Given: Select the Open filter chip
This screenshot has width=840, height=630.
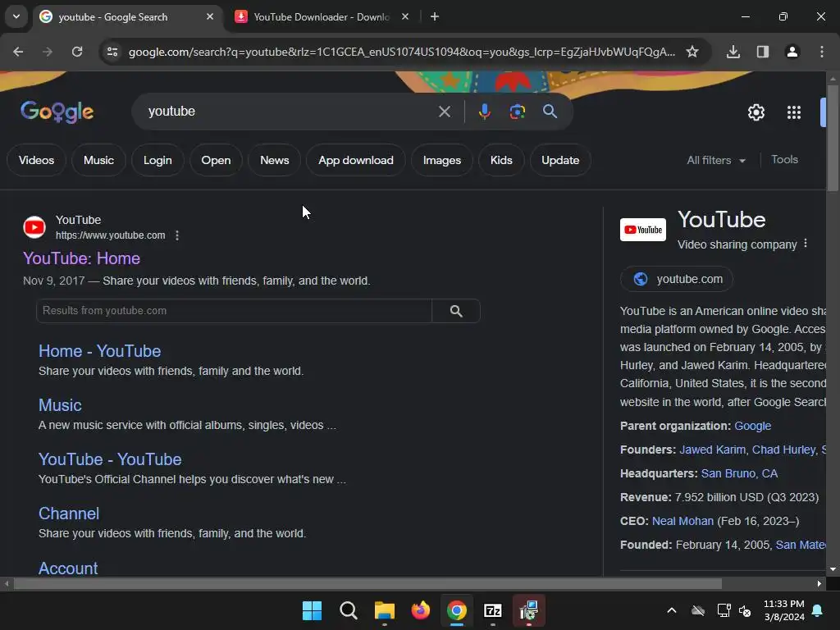Looking at the screenshot, I should pyautogui.click(x=216, y=160).
